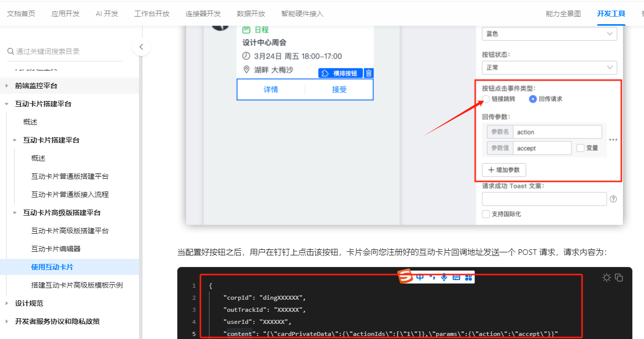Switch Sogou input Chinese mode icon

tap(420, 277)
